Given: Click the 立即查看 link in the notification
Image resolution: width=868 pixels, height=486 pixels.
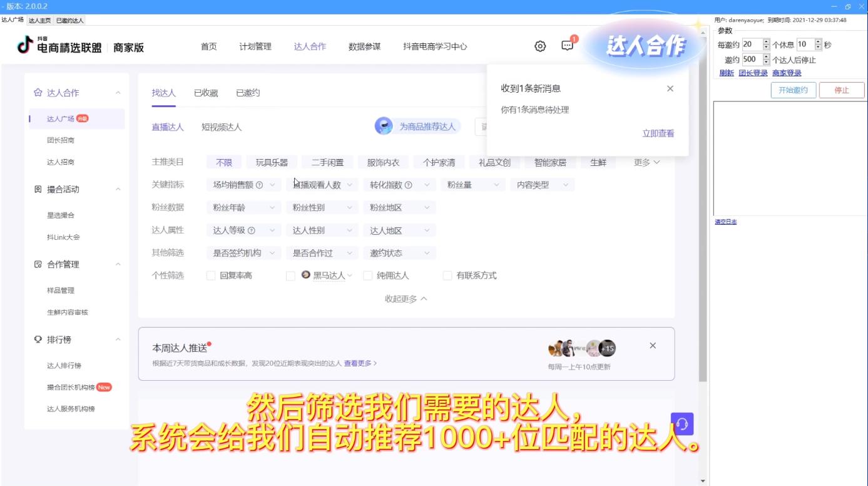Looking at the screenshot, I should (x=658, y=132).
